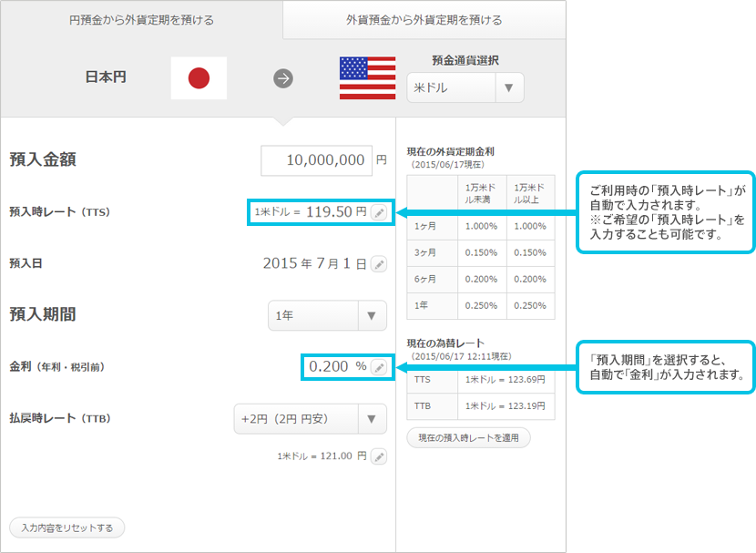Click the United States flag icon
Screen dimensions: 756x553
[x=367, y=78]
